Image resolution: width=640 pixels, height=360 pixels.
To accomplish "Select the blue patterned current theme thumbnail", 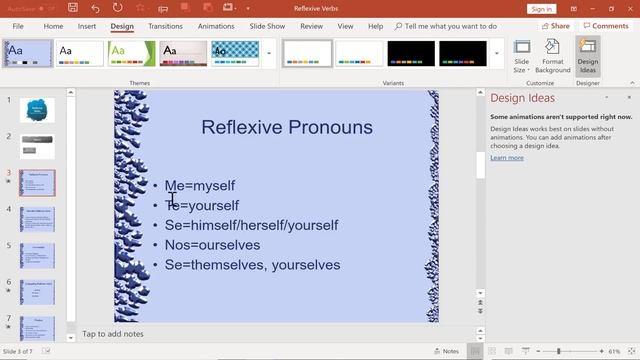I will [28, 53].
